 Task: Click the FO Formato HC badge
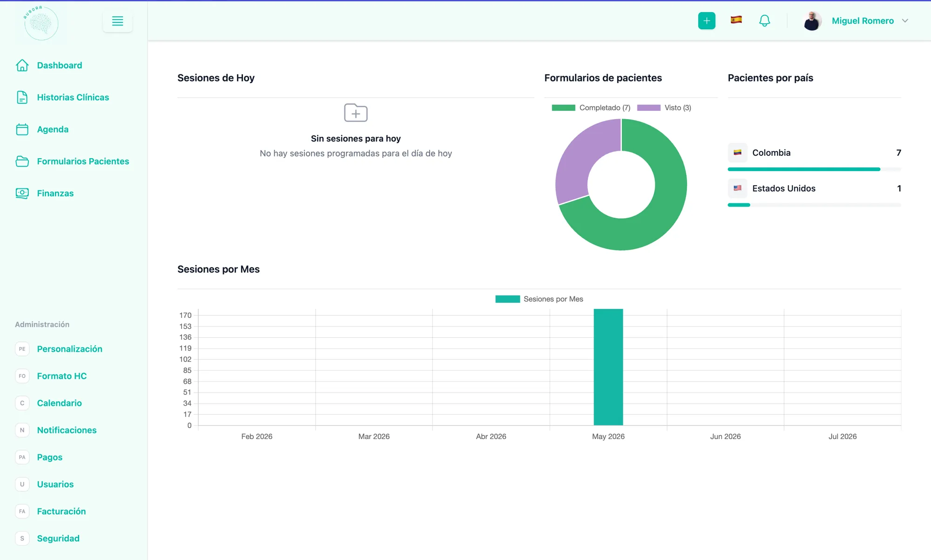pos(22,376)
